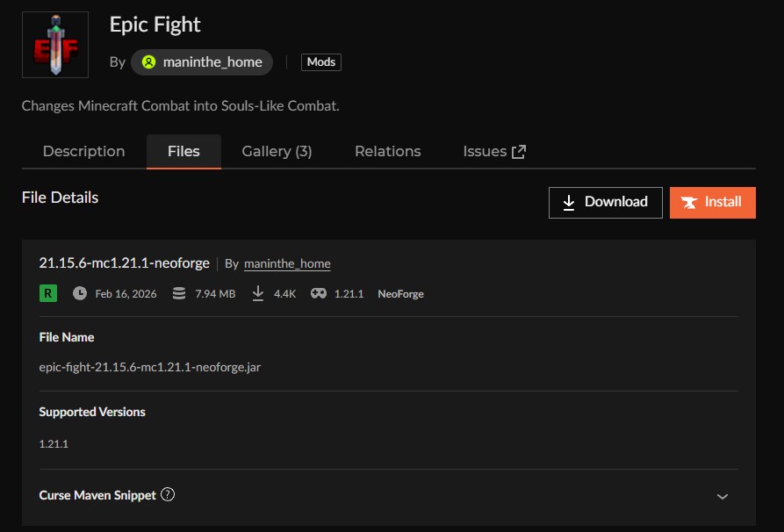Click the author avatar next to maninthe_home

148,62
